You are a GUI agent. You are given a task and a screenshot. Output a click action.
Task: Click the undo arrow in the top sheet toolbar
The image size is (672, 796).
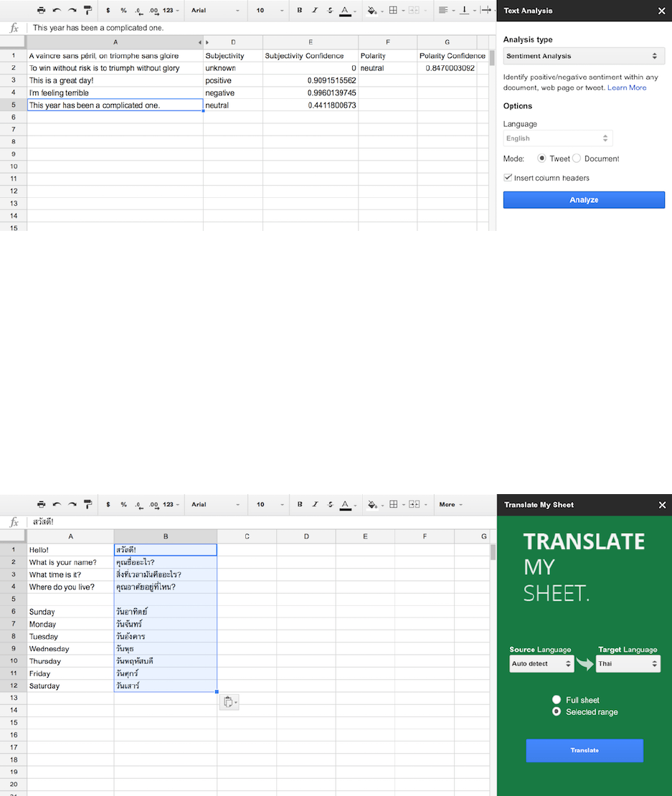pos(57,10)
